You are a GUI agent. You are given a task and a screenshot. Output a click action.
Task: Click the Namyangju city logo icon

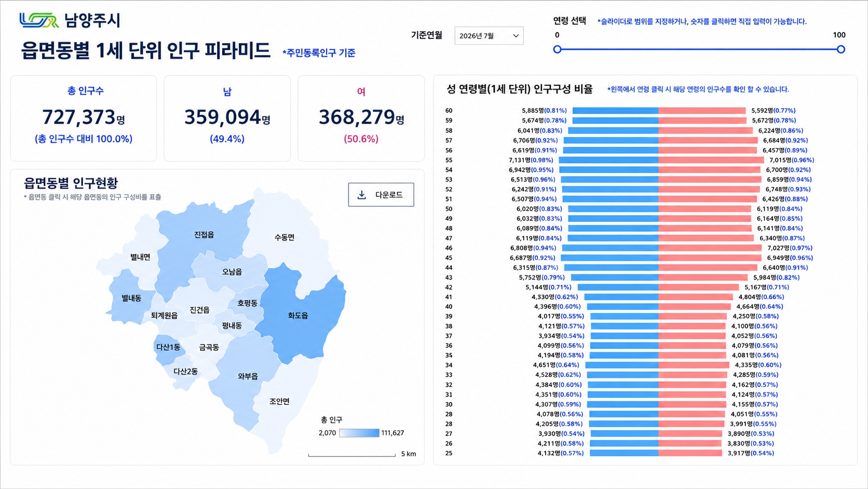(39, 20)
